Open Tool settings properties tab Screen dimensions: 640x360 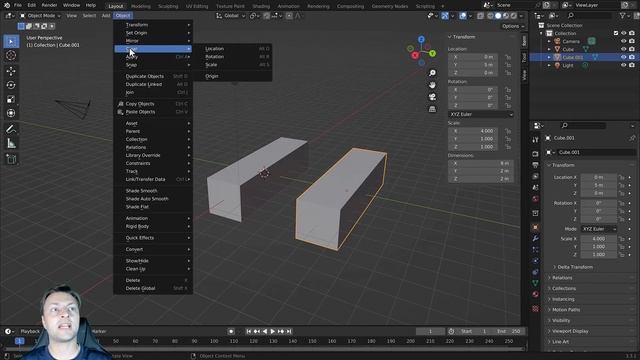click(536, 140)
